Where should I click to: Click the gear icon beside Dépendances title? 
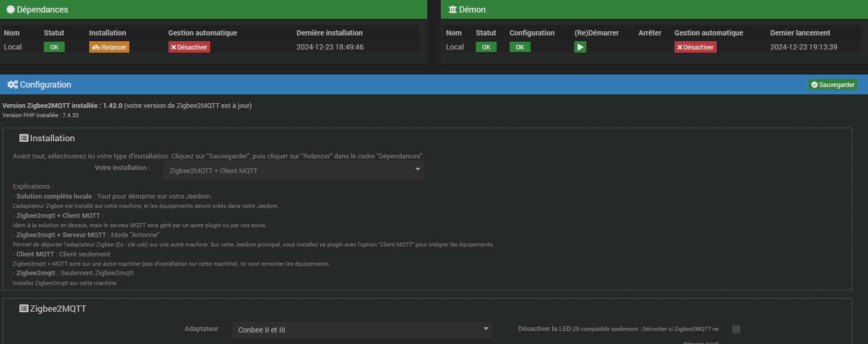(10, 9)
